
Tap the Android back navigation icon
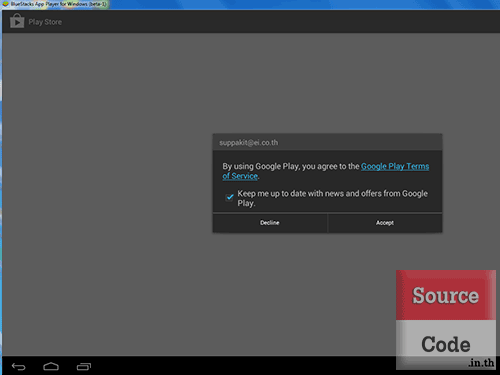(x=19, y=367)
